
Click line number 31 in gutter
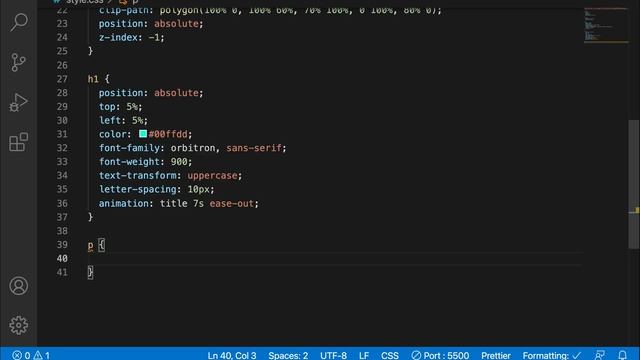point(62,134)
